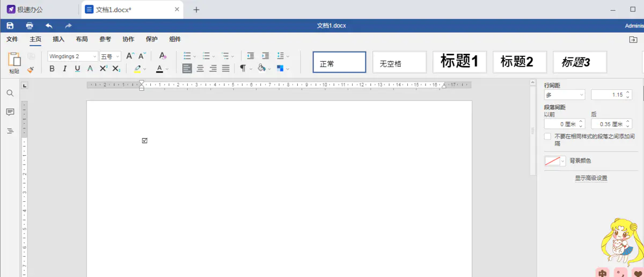Align the paragraph to the right
The height and width of the screenshot is (277, 644).
pos(213,69)
